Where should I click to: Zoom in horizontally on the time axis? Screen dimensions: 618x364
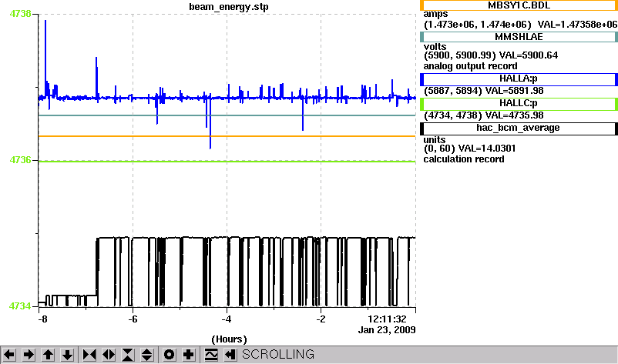(x=89, y=355)
